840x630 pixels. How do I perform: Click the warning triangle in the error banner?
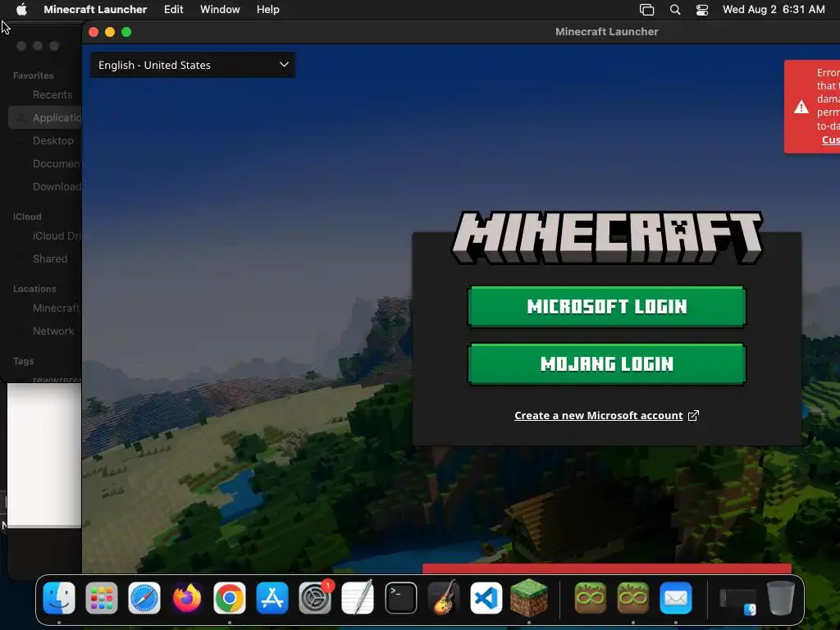(801, 107)
